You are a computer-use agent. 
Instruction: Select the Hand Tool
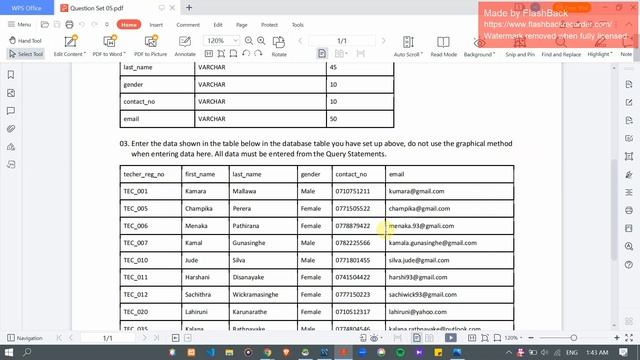click(x=25, y=40)
